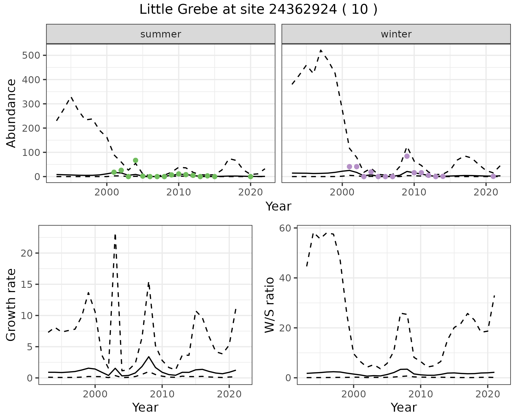The image size is (517, 420).
Task: Click the Abundance y-axis label
Action: pos(11,113)
